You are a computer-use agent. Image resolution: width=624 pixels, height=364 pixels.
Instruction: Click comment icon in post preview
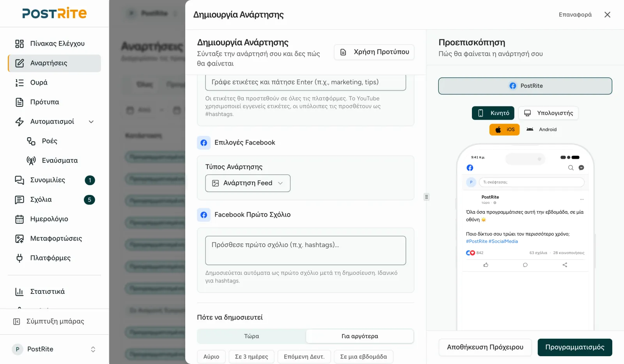tap(525, 265)
